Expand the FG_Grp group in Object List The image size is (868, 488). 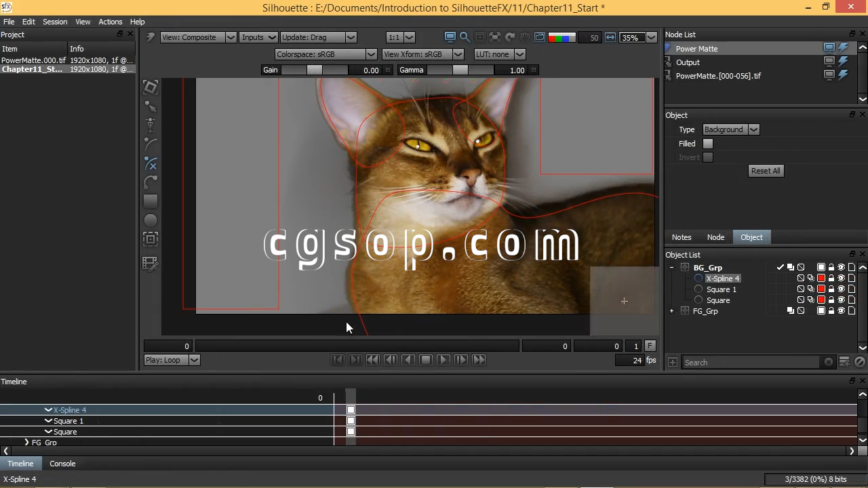click(671, 311)
